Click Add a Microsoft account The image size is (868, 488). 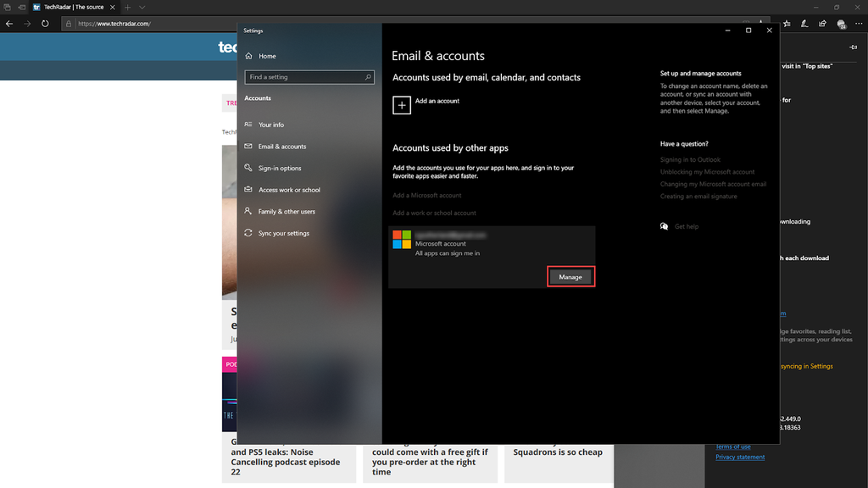pyautogui.click(x=427, y=195)
